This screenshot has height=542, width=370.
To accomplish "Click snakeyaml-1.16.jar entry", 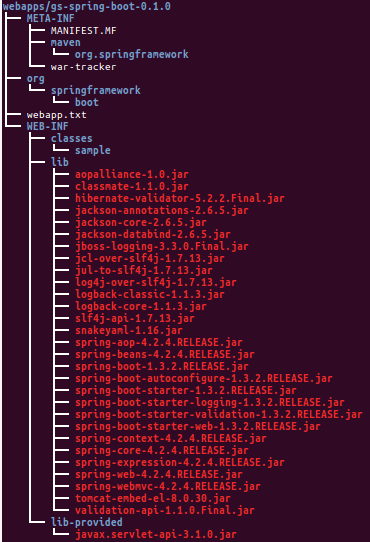I will 129,330.
